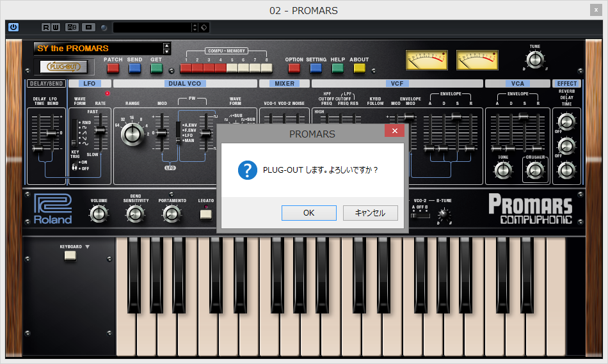Select Compu-Memory slot 5

[232, 68]
